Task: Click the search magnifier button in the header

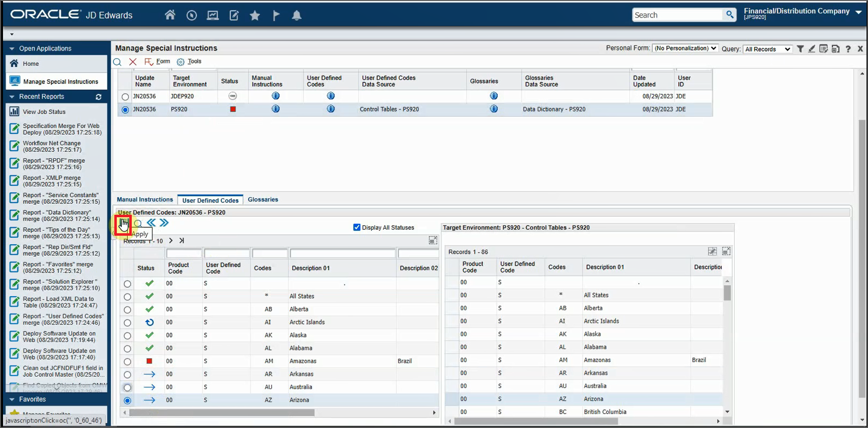Action: [x=730, y=15]
